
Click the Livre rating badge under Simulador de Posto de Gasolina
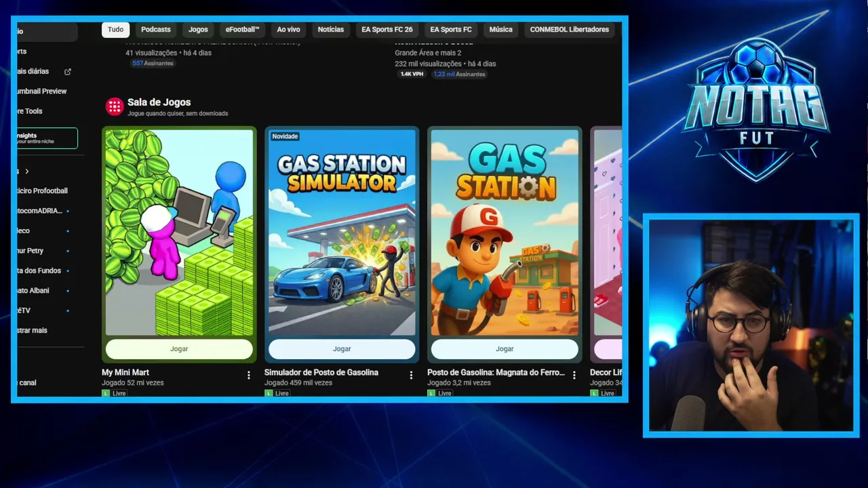pyautogui.click(x=277, y=393)
